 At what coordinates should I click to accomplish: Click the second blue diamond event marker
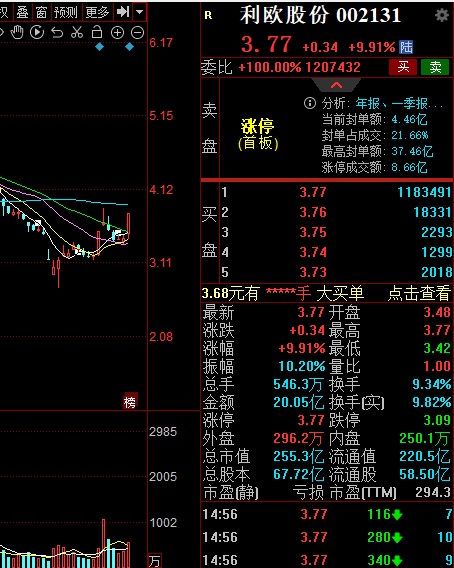pyautogui.click(x=129, y=47)
